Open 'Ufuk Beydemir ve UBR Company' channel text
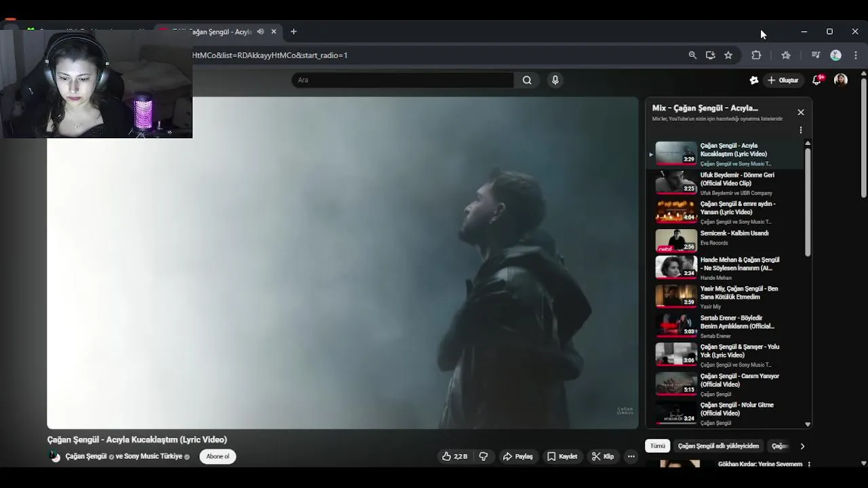The width and height of the screenshot is (868, 488). (x=736, y=193)
